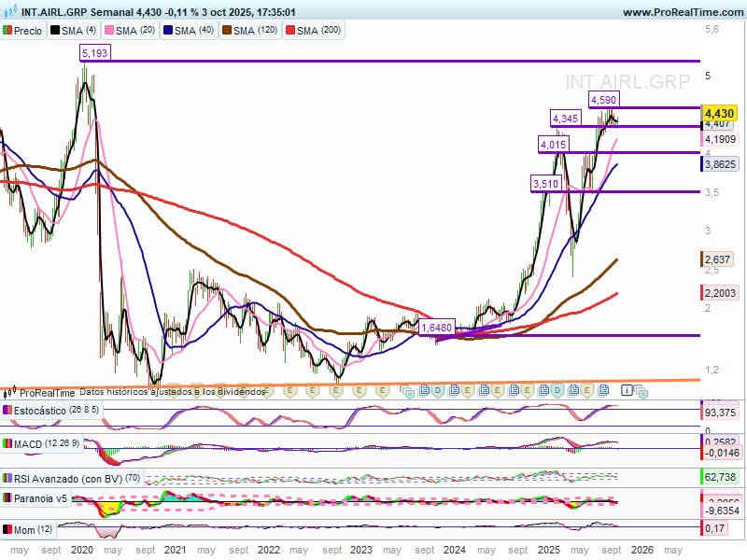Image resolution: width=747 pixels, height=560 pixels.
Task: Click the Estocástico indicator icon
Action: 8,411
